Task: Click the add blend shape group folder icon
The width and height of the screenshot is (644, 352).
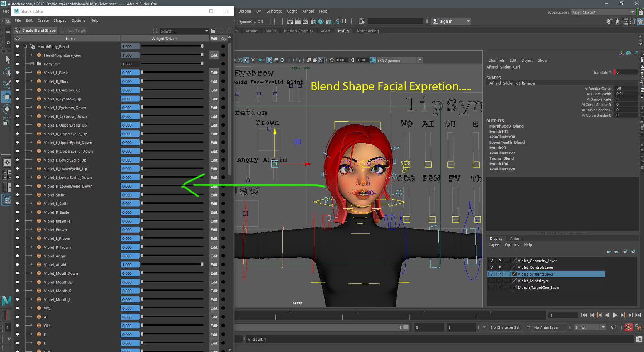Action: coord(214,31)
